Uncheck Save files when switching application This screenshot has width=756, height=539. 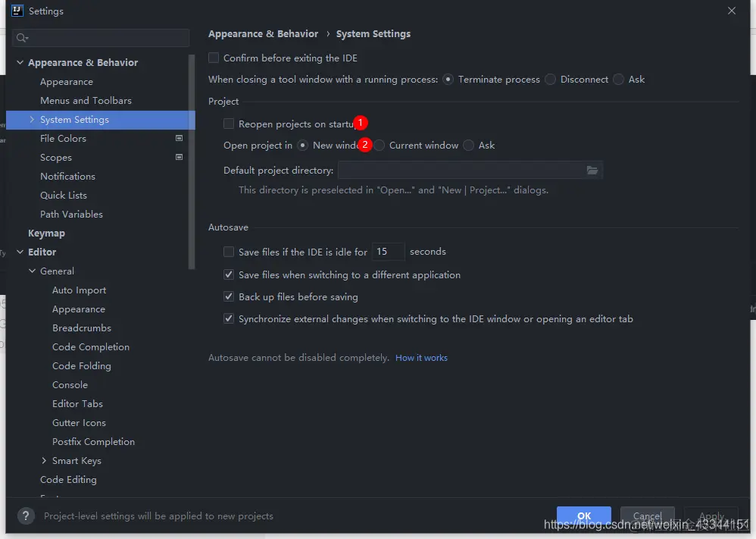coord(229,274)
